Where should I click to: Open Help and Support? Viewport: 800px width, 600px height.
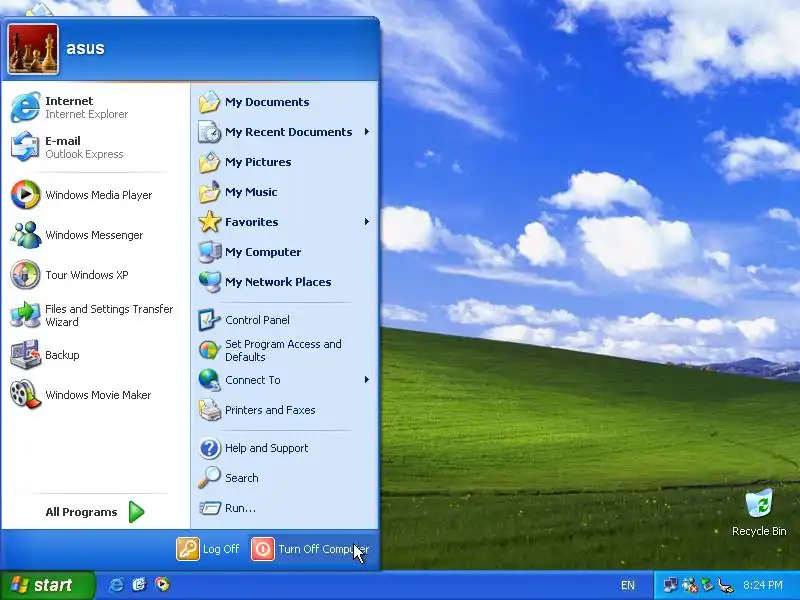284,448
